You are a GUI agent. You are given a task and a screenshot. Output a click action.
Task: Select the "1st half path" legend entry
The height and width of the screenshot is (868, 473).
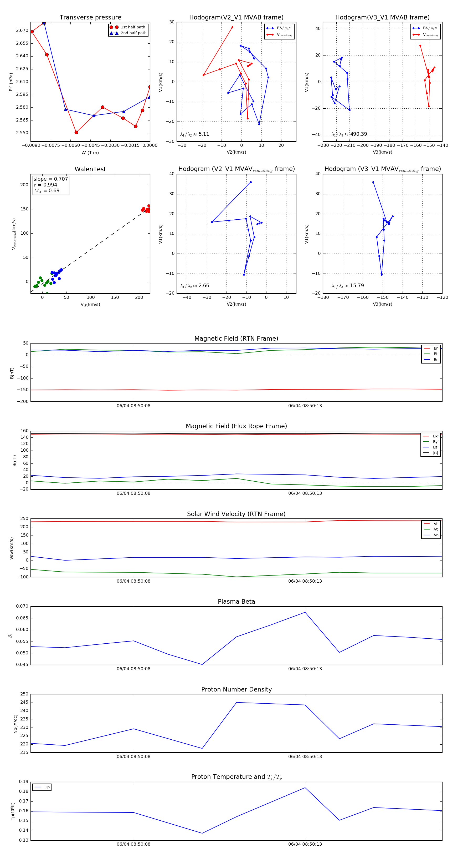point(128,27)
